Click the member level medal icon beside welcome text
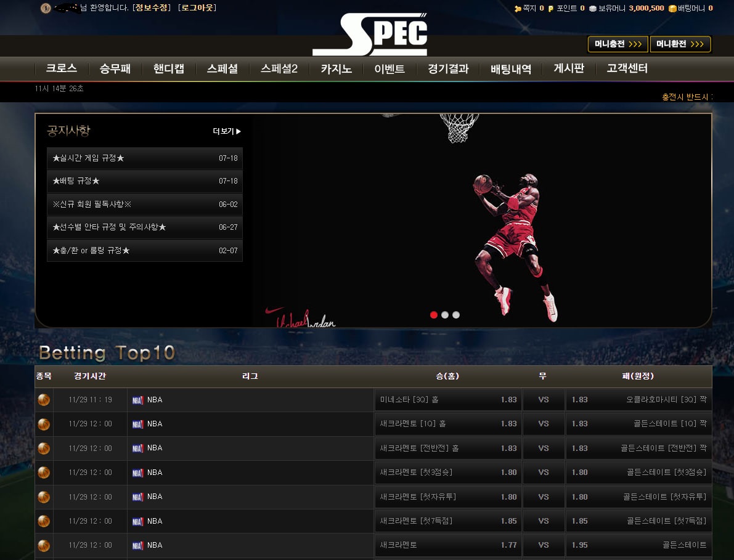The image size is (734, 560). click(x=45, y=8)
